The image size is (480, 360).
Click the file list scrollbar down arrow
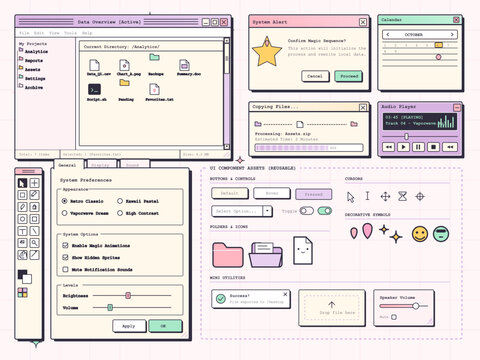(227, 147)
